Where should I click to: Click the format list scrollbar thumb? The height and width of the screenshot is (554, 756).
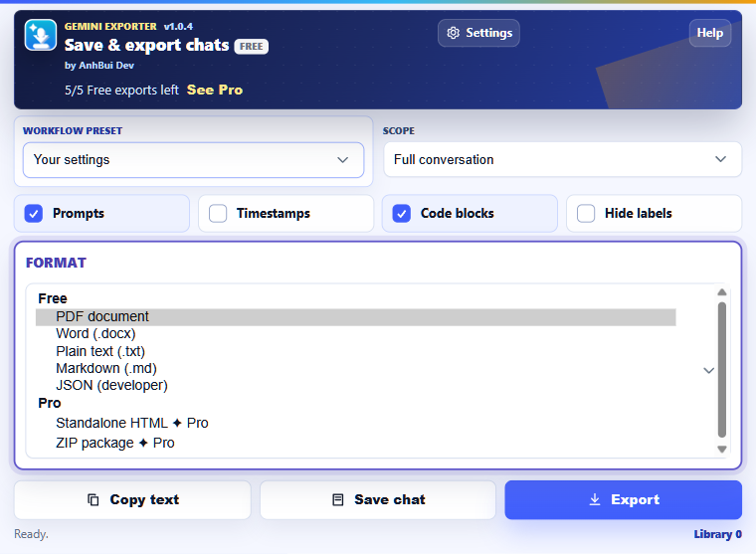pos(722,369)
